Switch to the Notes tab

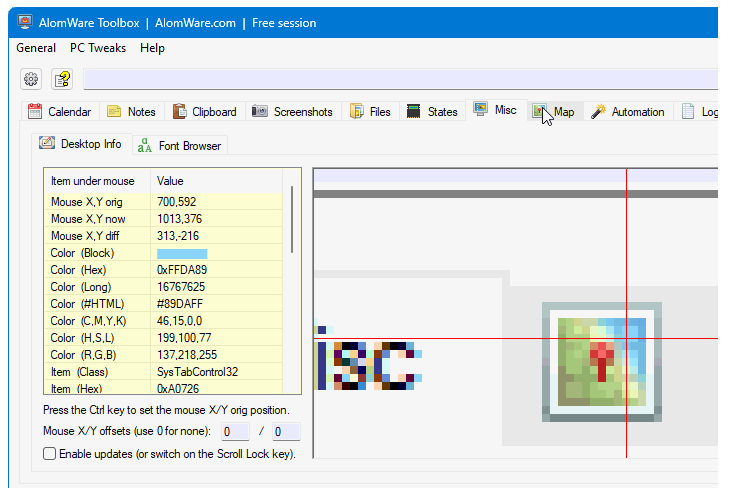pos(131,112)
